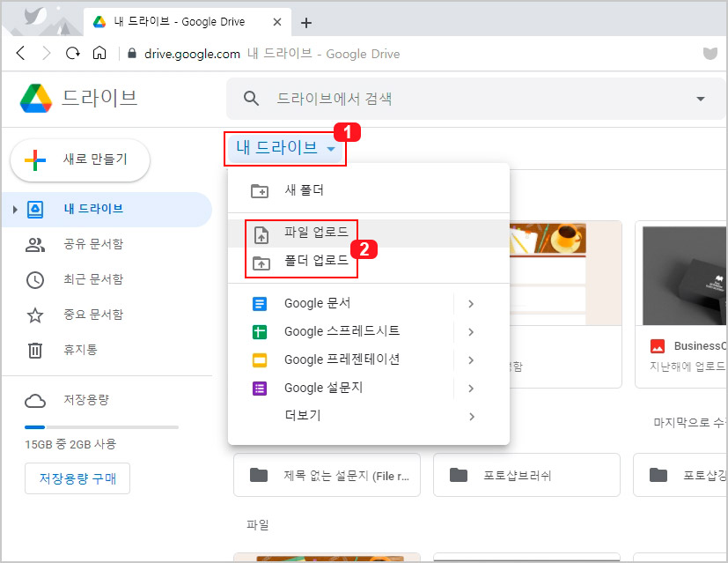Open the 제목 없는 설문지 folder

[327, 475]
